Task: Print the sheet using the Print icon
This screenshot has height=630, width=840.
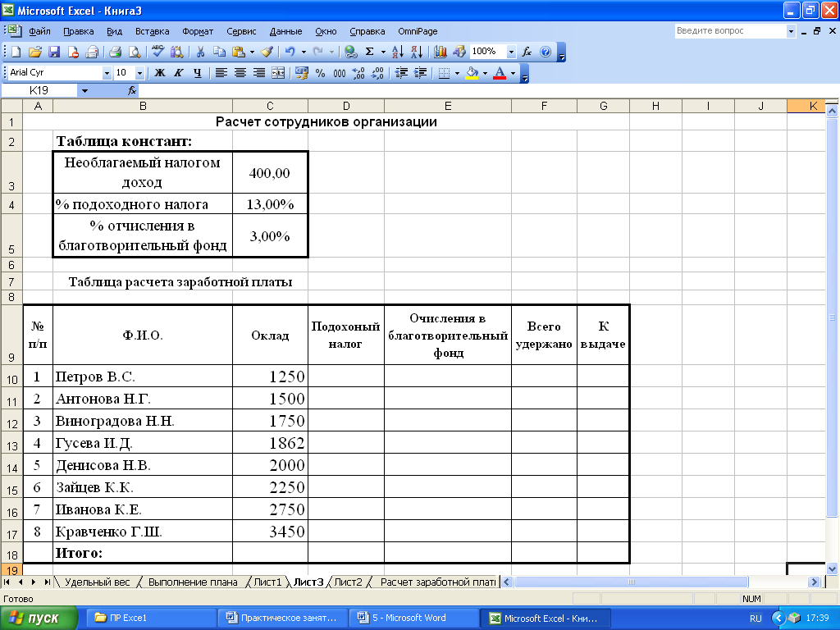Action: pyautogui.click(x=115, y=52)
